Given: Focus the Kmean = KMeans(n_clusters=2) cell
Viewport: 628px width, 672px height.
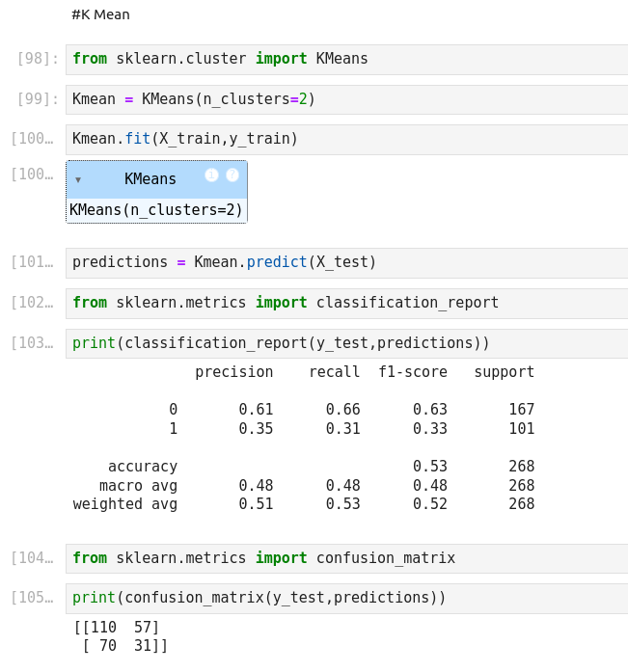Looking at the screenshot, I should pos(345,99).
